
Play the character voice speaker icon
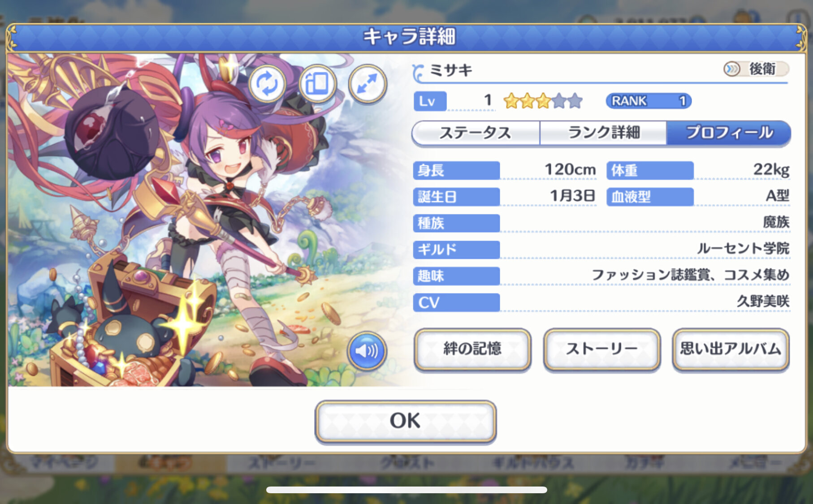[x=367, y=351]
